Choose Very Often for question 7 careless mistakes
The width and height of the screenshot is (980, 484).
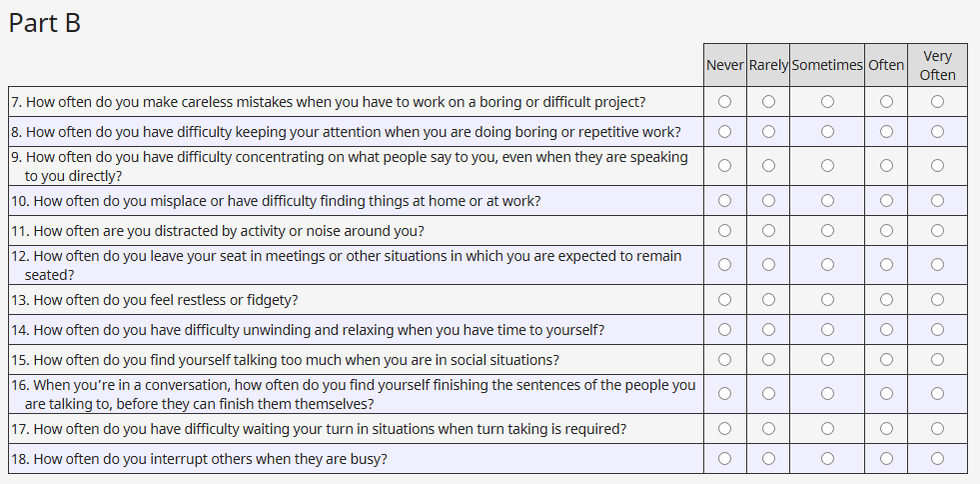pyautogui.click(x=937, y=101)
